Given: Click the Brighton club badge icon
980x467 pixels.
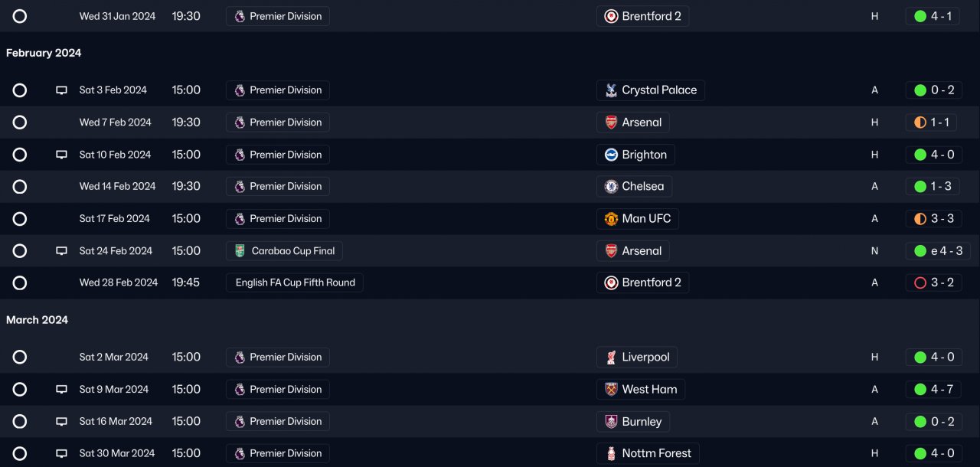Looking at the screenshot, I should click(x=611, y=155).
